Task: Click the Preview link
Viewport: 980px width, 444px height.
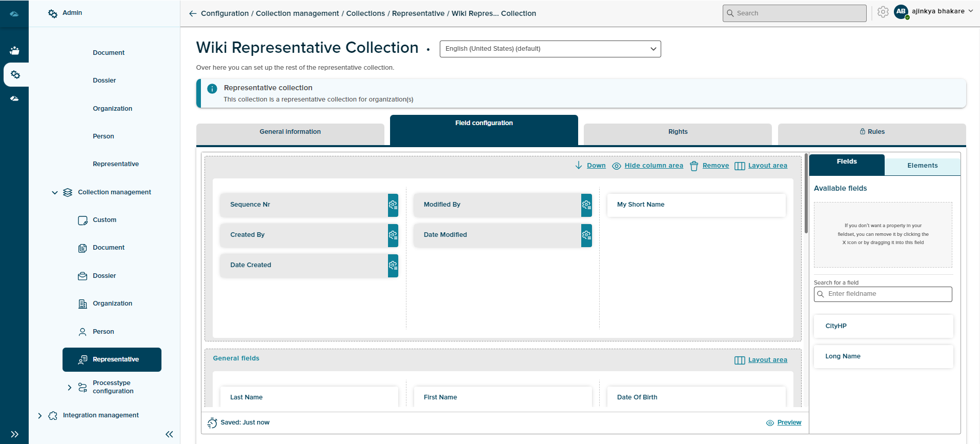Action: pyautogui.click(x=789, y=422)
